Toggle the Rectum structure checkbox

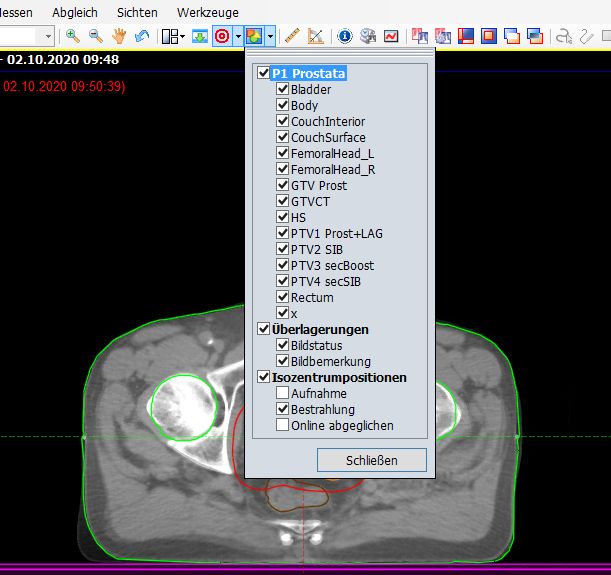pos(283,298)
